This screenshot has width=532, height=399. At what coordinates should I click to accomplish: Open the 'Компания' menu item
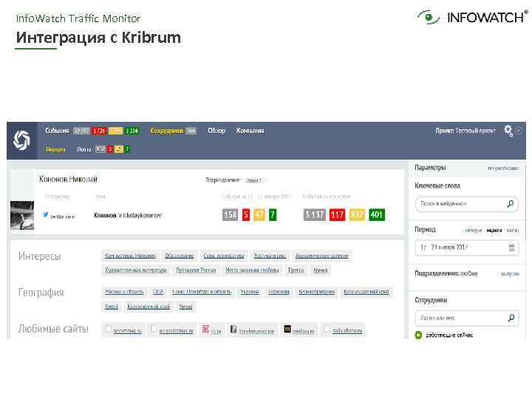click(x=250, y=131)
